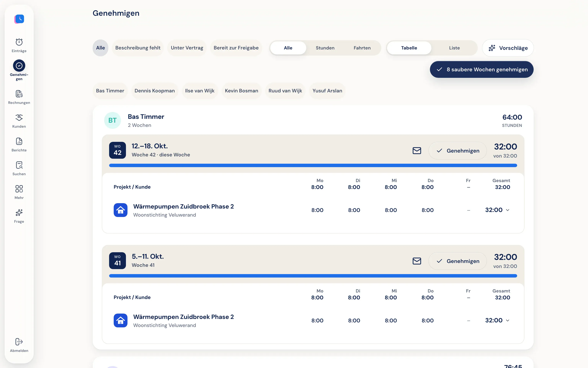Toggle the Dennis Koopman person filter
Viewport: 588px width, 368px height.
[x=154, y=91]
